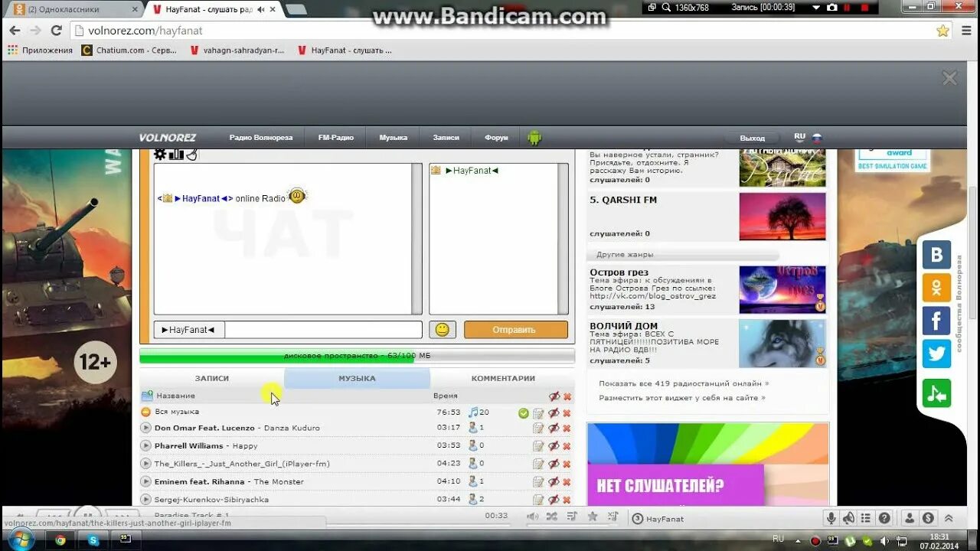Click the chat statistics bars icon
980x551 pixels.
coord(176,154)
